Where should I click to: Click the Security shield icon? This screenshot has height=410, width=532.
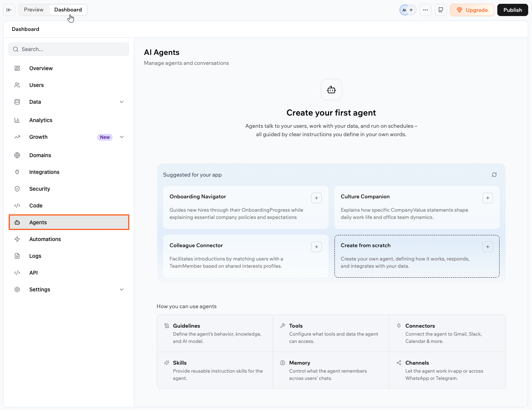tap(17, 189)
